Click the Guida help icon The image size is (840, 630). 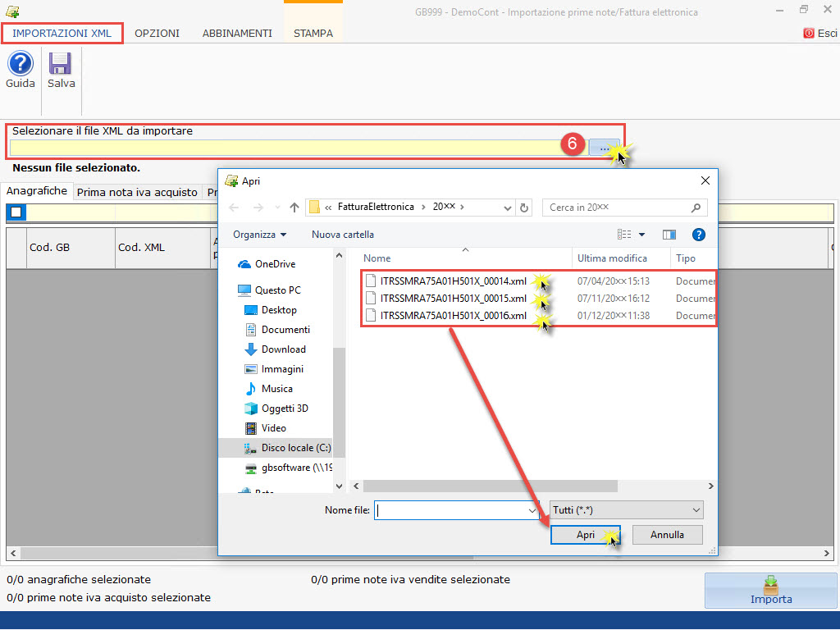[x=20, y=64]
